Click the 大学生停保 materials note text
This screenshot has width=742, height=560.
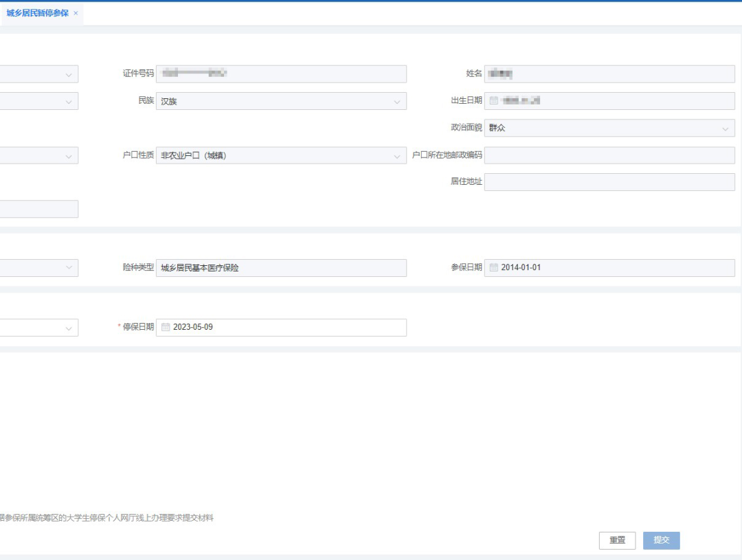click(x=106, y=518)
